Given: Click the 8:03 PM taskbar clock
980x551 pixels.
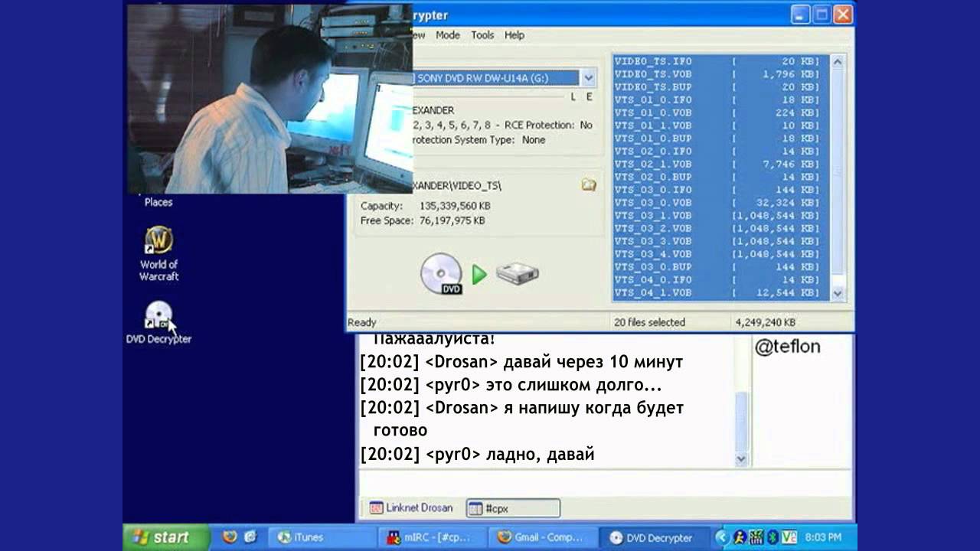Looking at the screenshot, I should 823,537.
